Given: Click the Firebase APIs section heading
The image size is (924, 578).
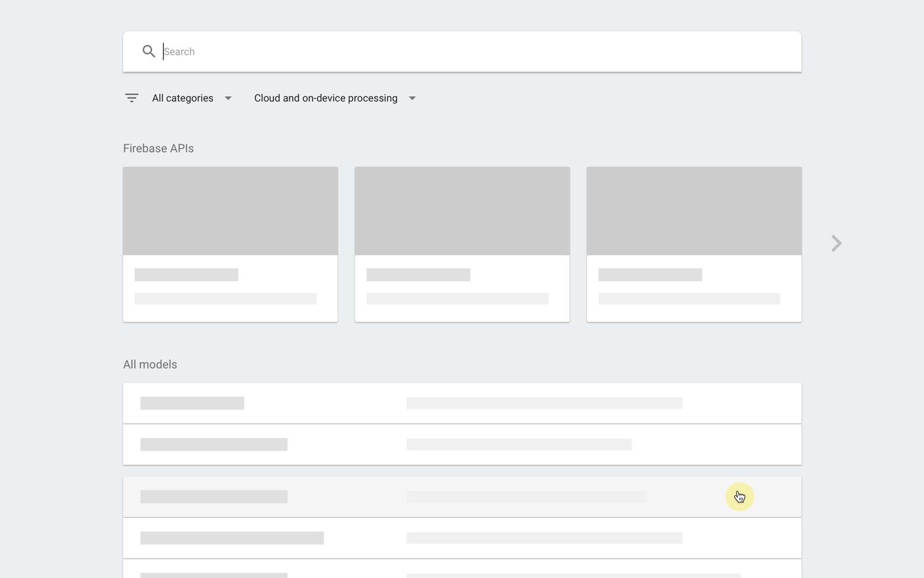Looking at the screenshot, I should tap(158, 148).
